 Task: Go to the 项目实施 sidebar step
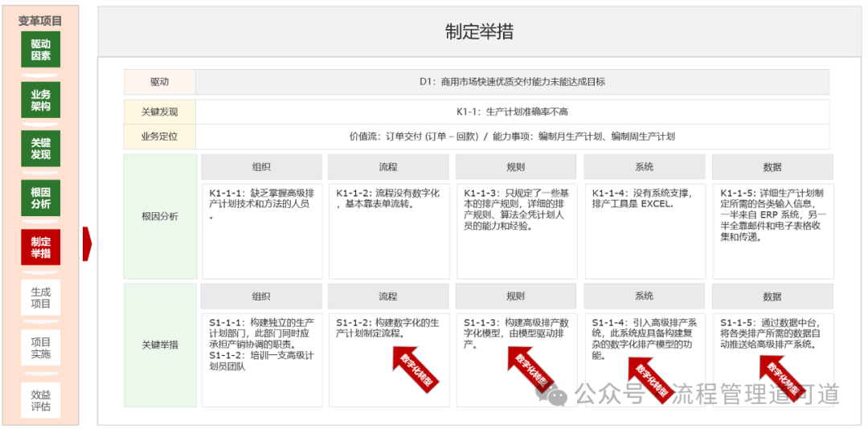click(41, 347)
